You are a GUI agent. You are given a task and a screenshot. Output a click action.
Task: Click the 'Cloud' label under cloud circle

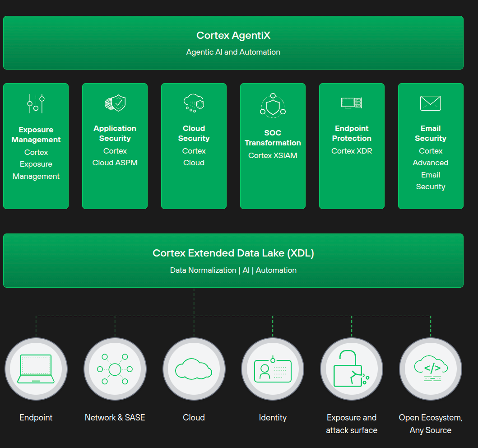pos(194,417)
